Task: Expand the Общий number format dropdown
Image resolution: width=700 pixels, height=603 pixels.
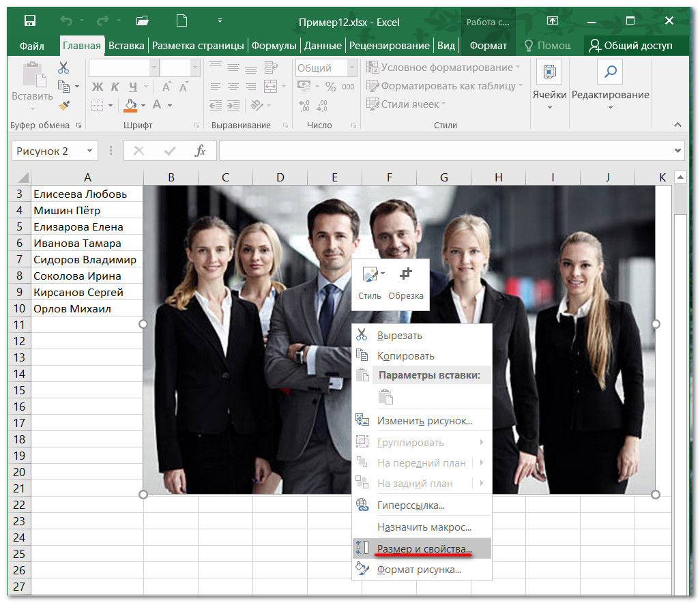Action: click(x=351, y=68)
